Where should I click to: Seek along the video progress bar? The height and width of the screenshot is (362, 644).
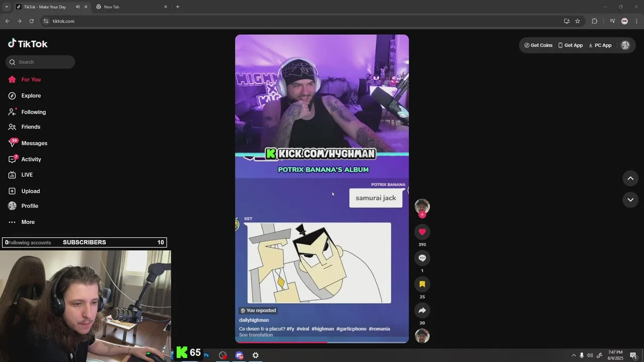[x=322, y=342]
